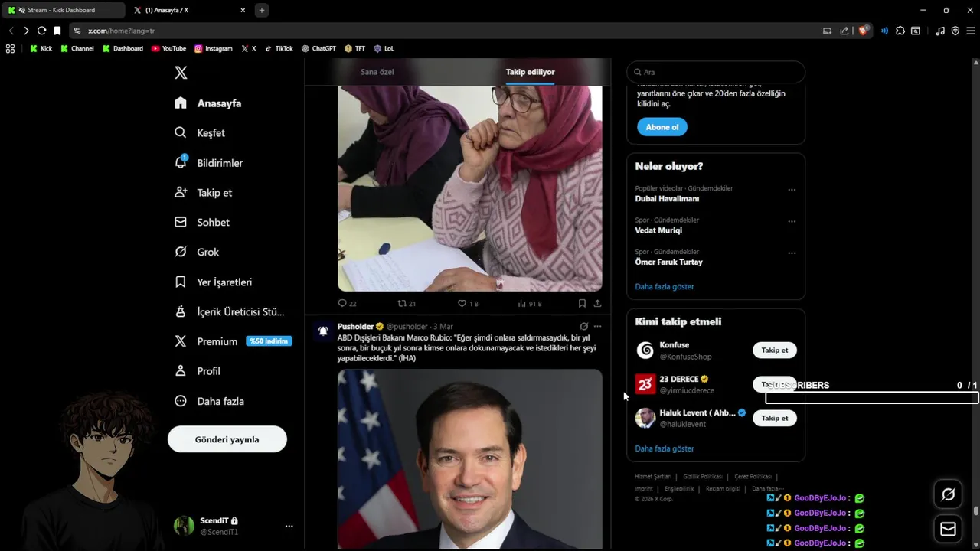Like the headscarf photo post
Image resolution: width=980 pixels, height=551 pixels.
click(x=462, y=304)
